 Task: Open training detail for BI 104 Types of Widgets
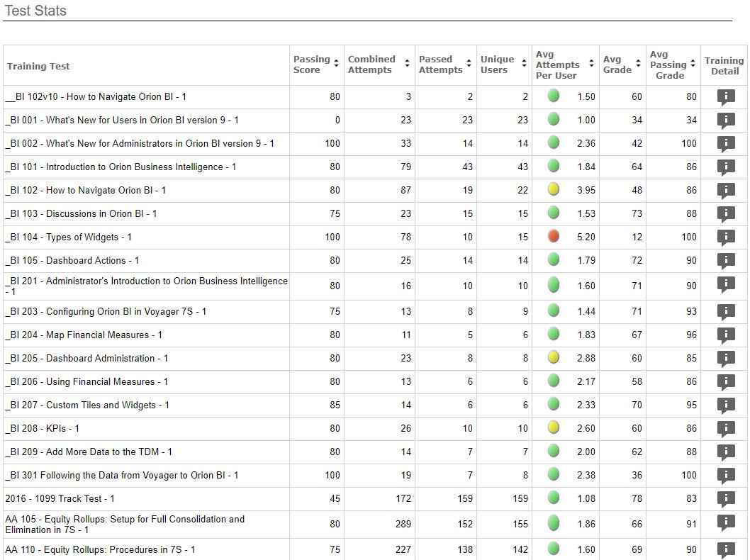pos(726,237)
